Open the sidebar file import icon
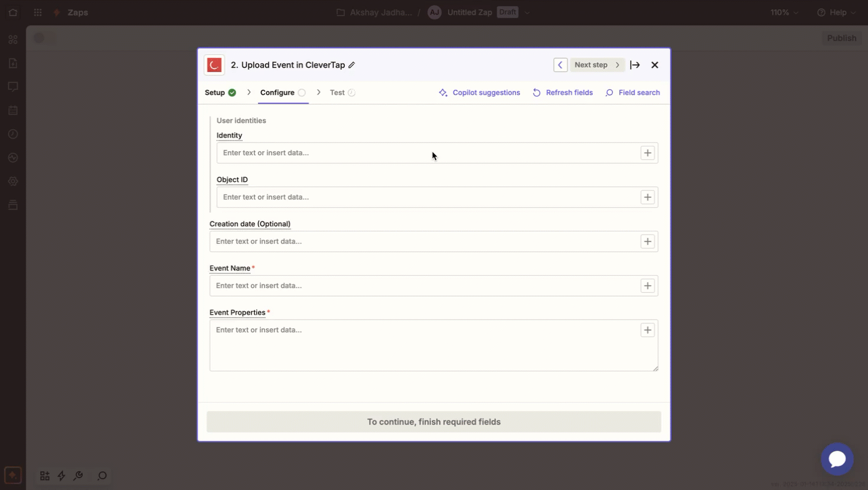 (x=13, y=63)
